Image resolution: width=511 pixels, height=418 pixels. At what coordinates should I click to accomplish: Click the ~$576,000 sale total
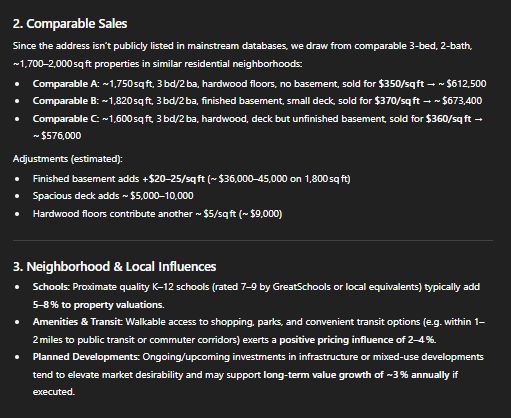coord(57,136)
